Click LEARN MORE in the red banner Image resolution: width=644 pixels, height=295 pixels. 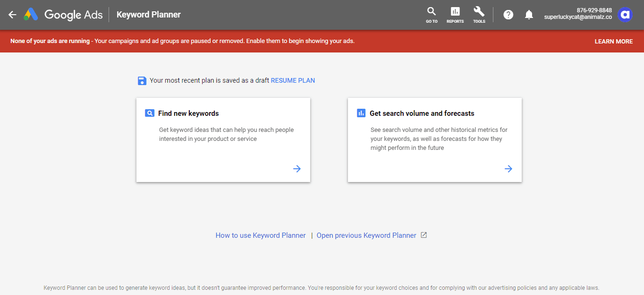(x=613, y=42)
